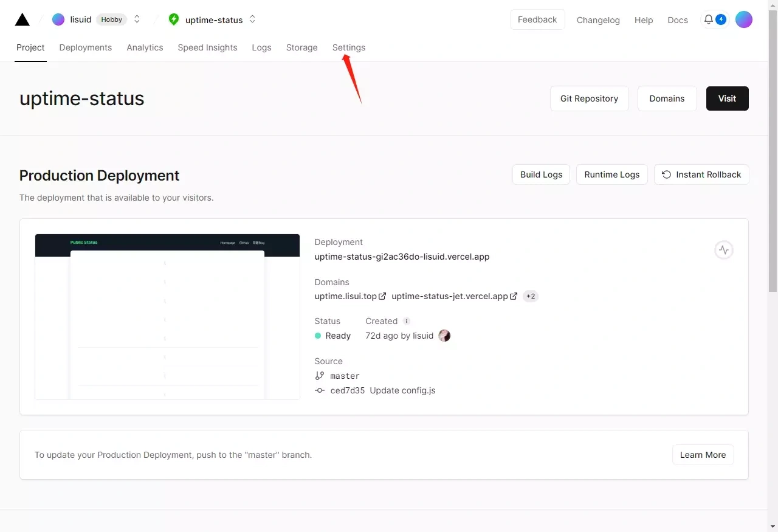Click the lisuid team name
Screen dimensions: 778x532
pyautogui.click(x=81, y=19)
